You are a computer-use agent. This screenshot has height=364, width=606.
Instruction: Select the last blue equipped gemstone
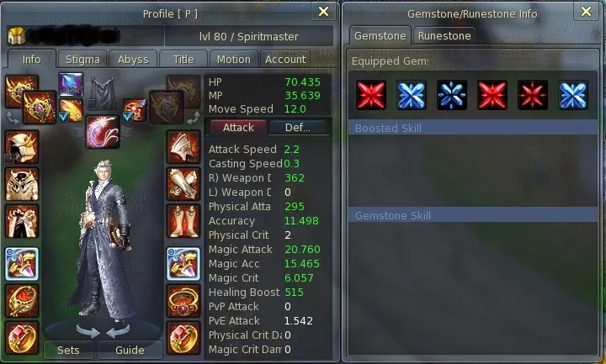point(573,95)
